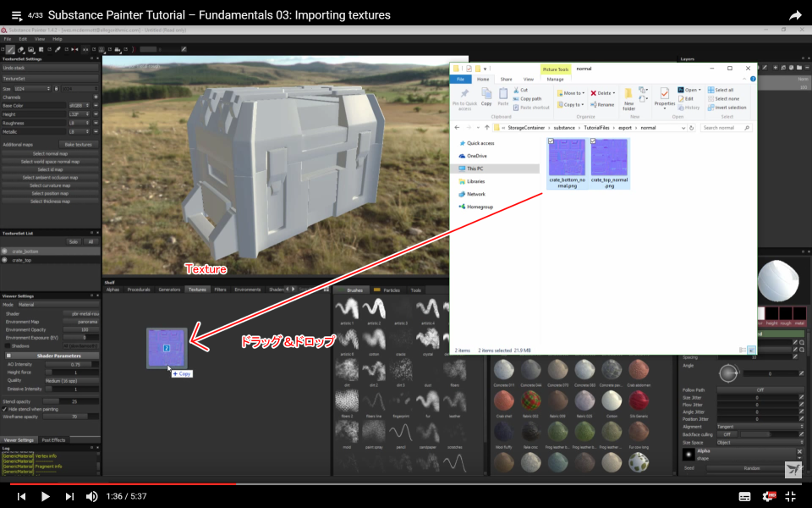The height and width of the screenshot is (508, 812).
Task: Select the crate_bottom texture set radio
Action: coord(5,251)
